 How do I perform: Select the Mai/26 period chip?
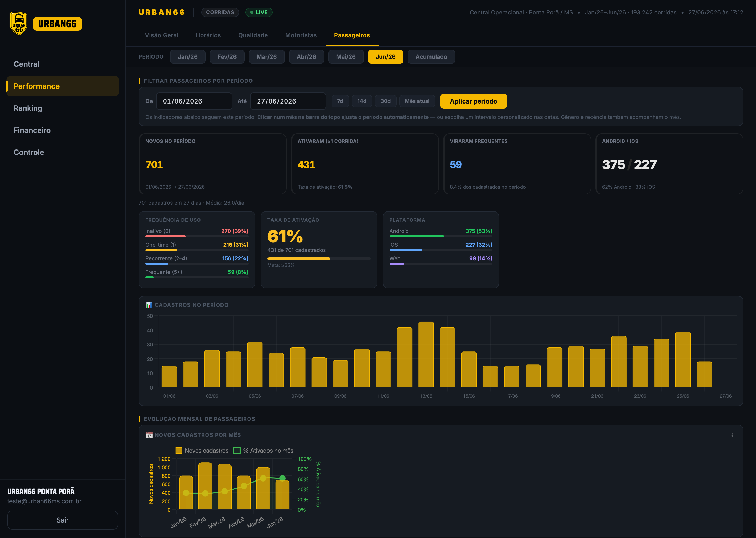(346, 57)
